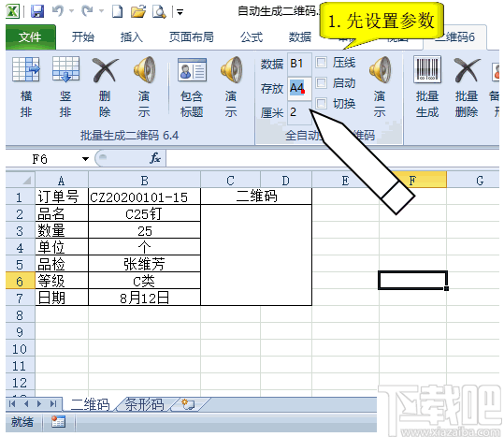Open the redo history dropdown arrow
504x437 pixels.
101,11
